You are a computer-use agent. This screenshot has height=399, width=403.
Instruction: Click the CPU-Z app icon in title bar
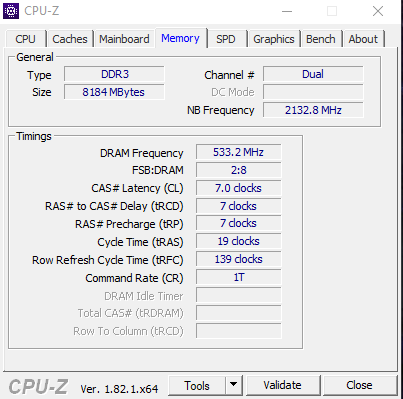11,11
